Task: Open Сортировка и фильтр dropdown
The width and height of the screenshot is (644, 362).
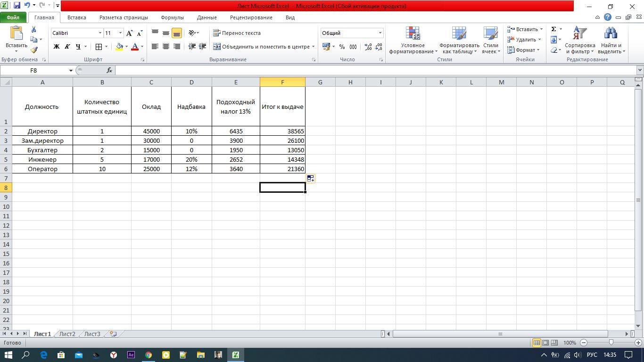Action: tap(580, 40)
